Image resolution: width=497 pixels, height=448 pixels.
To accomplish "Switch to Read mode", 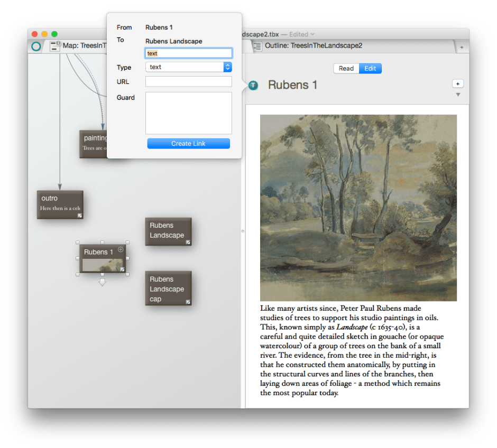I will coord(346,69).
